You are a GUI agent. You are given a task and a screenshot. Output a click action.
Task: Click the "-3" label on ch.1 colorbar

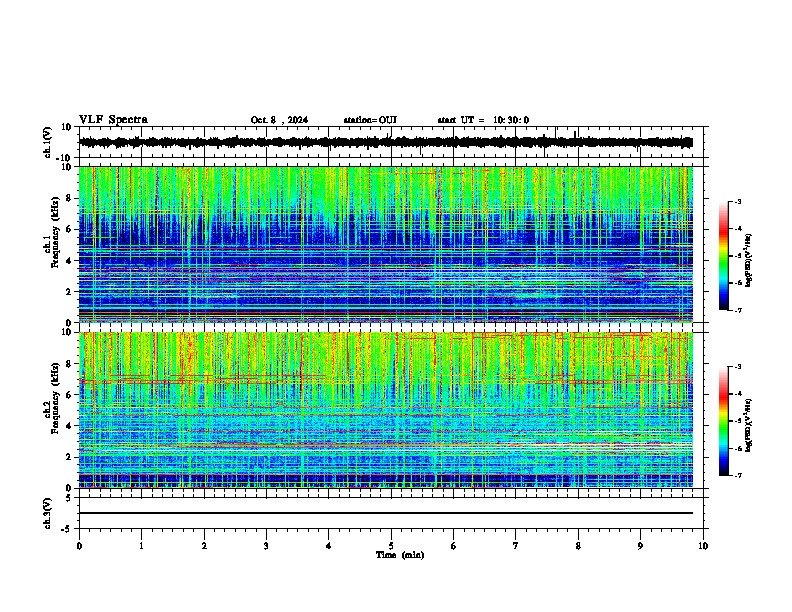tap(737, 201)
